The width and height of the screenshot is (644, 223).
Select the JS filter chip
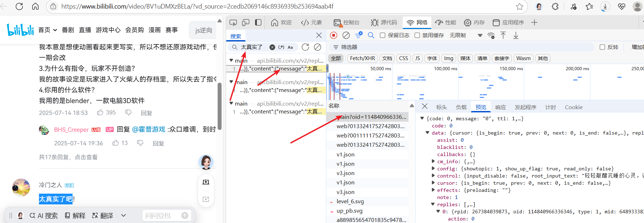coord(417,58)
